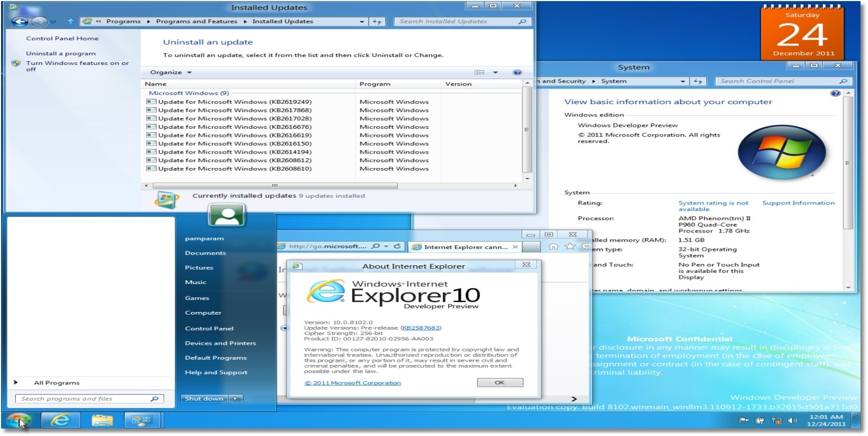Screen dimensions: 868x436
Task: Open recent pages dropdown next to Forward arrow
Action: pyautogui.click(x=53, y=22)
